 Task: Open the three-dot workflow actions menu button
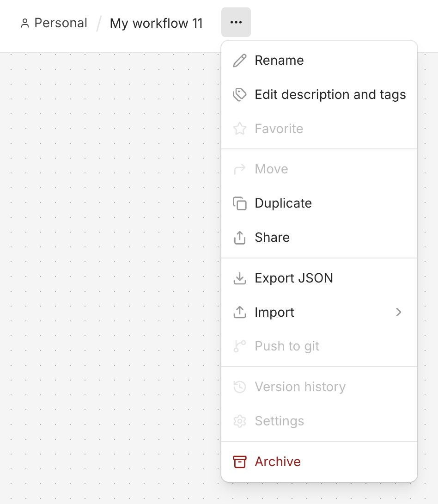tap(236, 22)
